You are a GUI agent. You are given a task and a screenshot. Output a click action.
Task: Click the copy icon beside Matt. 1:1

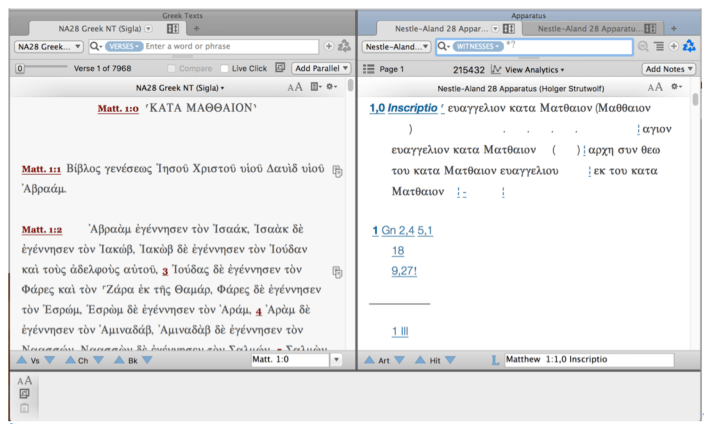[x=338, y=171]
